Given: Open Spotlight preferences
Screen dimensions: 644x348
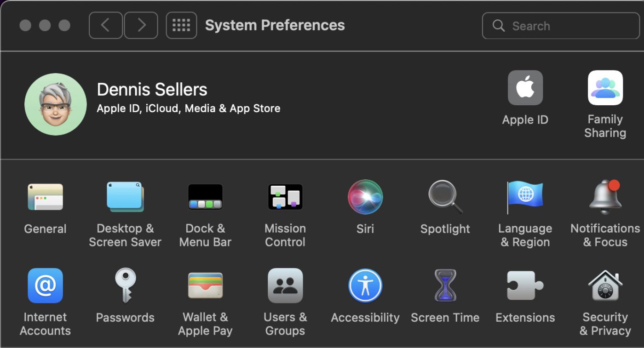Looking at the screenshot, I should click(x=445, y=197).
